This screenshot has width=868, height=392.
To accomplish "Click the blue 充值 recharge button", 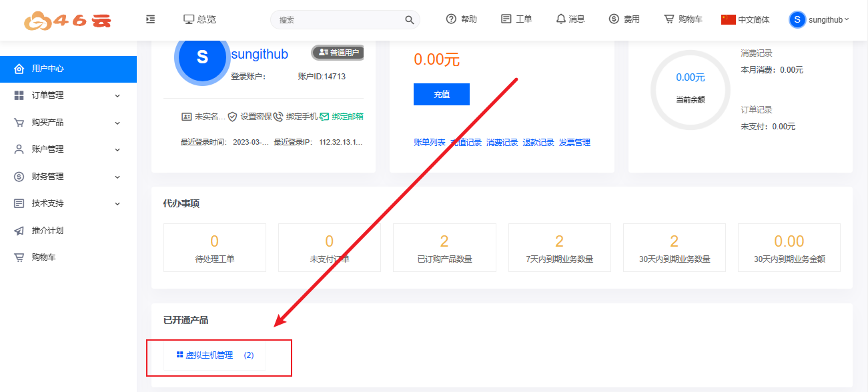I will point(441,95).
